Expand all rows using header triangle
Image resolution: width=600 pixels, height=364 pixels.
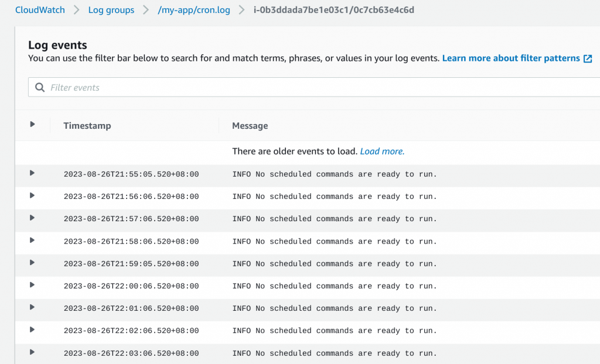(x=32, y=124)
